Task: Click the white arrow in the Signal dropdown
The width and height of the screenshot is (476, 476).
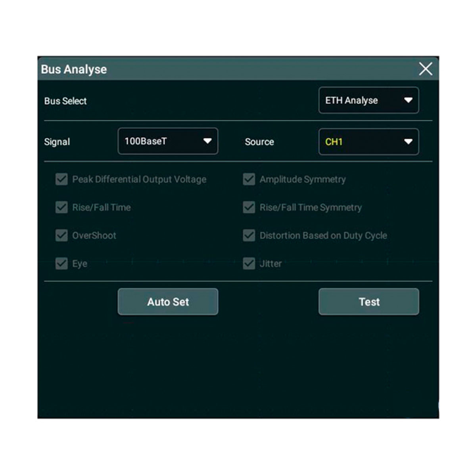Action: coord(207,141)
